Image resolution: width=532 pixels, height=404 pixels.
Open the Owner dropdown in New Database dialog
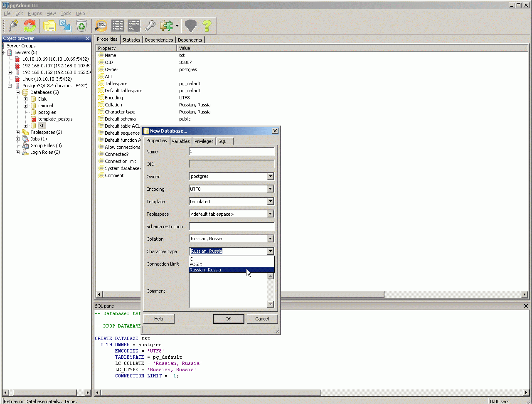pyautogui.click(x=270, y=176)
